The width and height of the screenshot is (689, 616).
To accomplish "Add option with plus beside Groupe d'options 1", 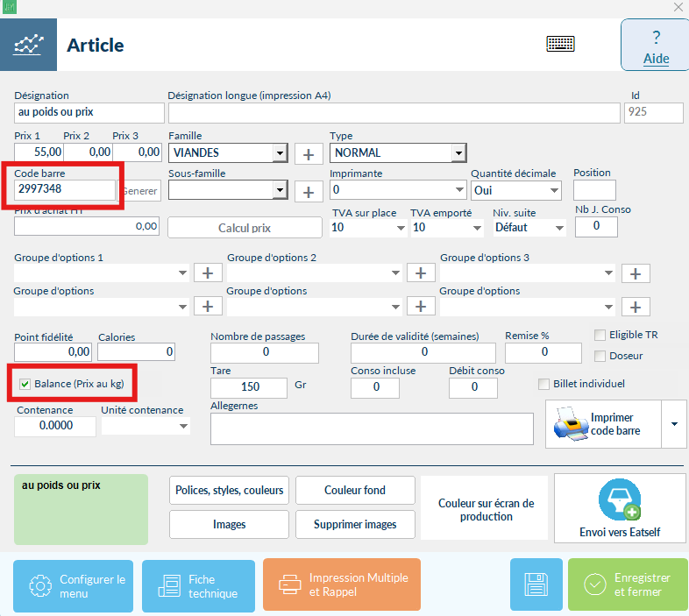I will [x=208, y=273].
